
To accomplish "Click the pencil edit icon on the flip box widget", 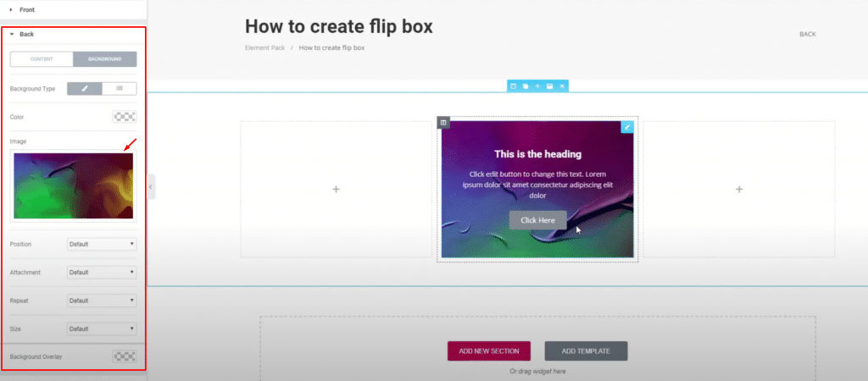I will coord(627,127).
